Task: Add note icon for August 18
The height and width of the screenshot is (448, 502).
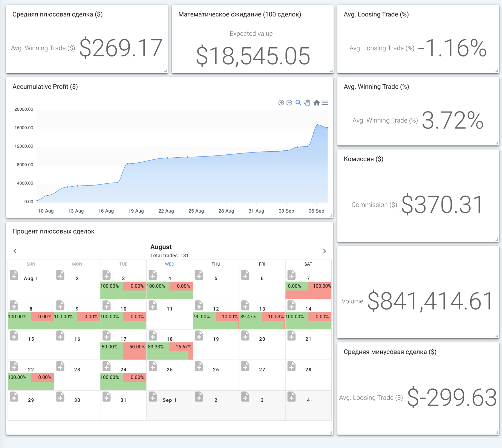Action: [x=153, y=336]
